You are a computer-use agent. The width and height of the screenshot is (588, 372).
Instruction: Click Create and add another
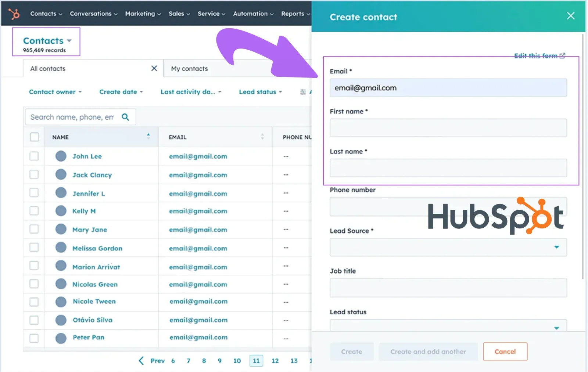(428, 351)
